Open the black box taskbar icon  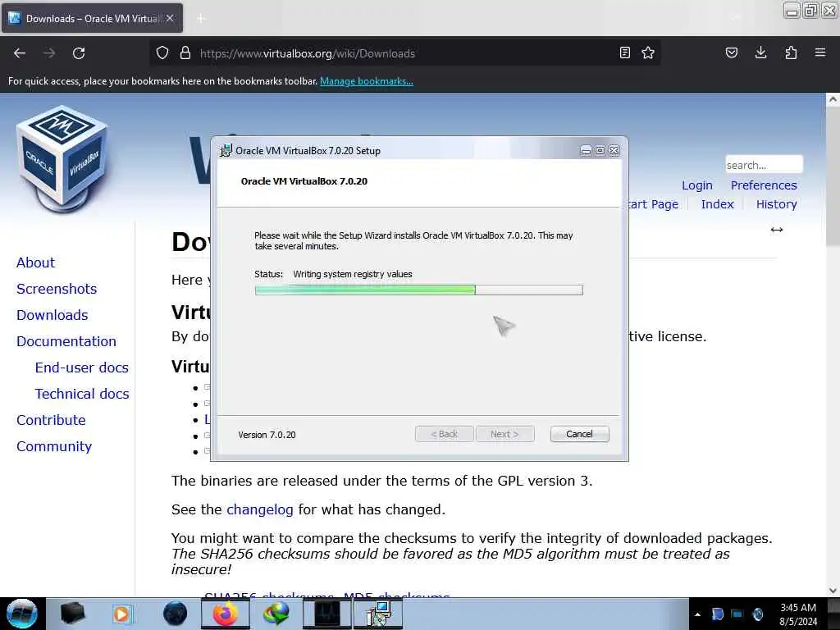click(73, 614)
